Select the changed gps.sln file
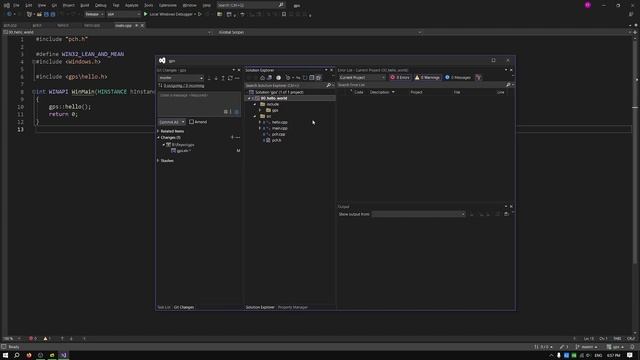The width and height of the screenshot is (640, 360). (x=183, y=151)
